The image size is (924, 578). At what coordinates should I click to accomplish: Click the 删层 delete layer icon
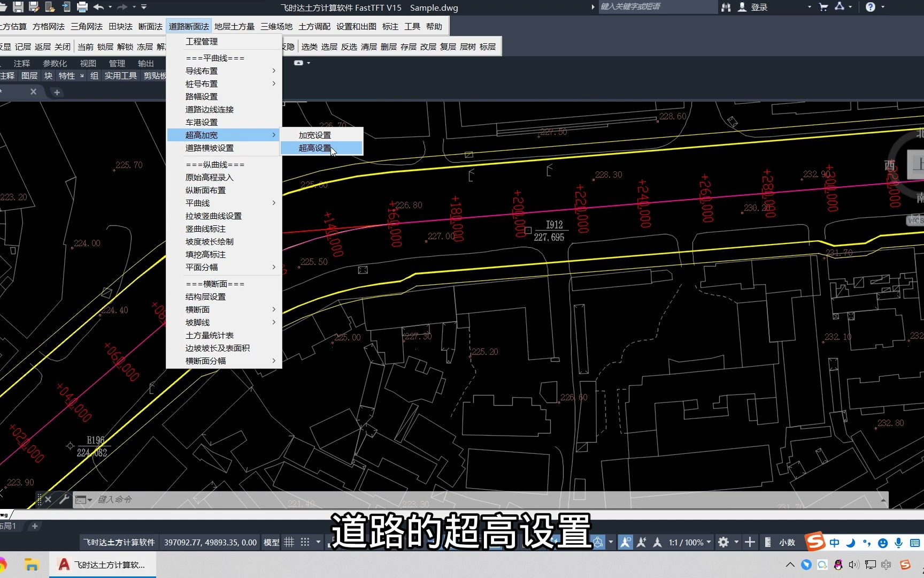(389, 47)
